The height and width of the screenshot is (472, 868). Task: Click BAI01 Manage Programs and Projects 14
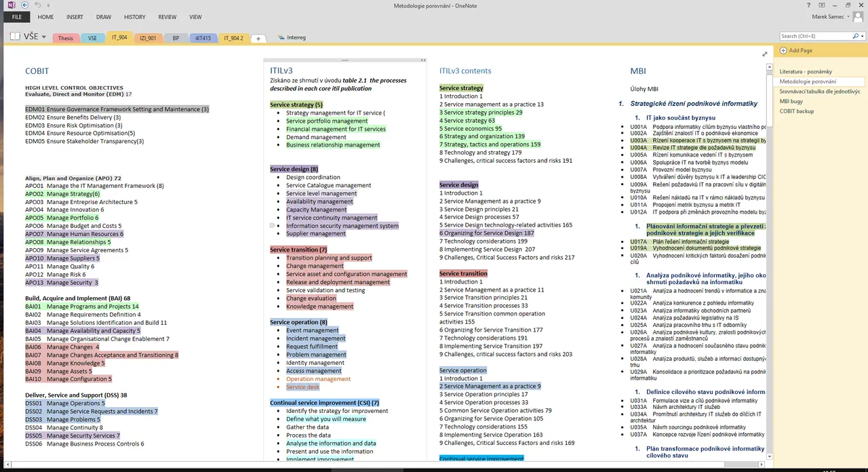[82, 307]
